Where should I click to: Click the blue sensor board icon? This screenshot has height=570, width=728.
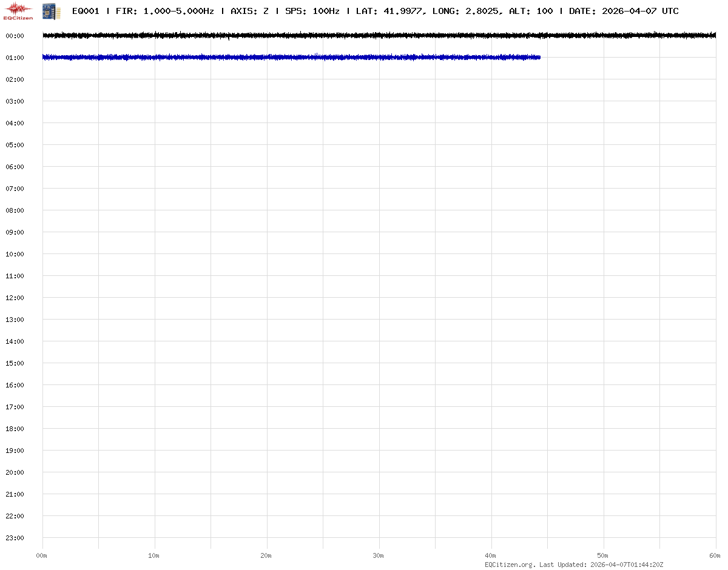52,11
